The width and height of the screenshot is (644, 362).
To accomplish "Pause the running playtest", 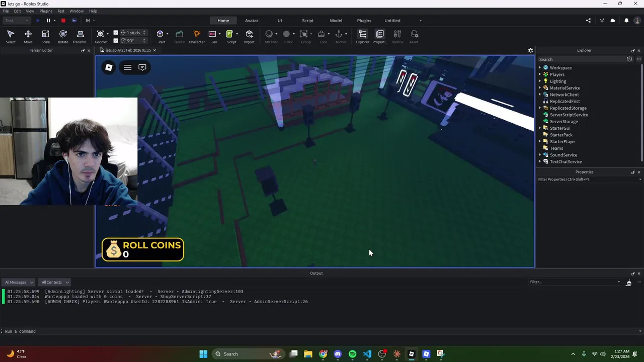I will pyautogui.click(x=48, y=21).
